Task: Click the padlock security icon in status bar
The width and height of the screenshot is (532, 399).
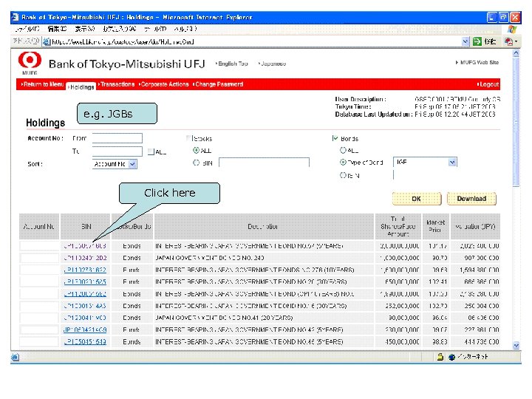Action: point(440,357)
